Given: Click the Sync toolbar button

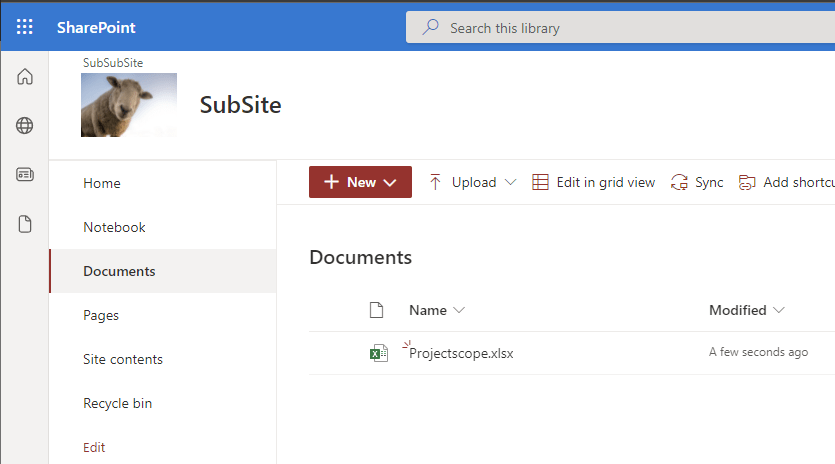Looking at the screenshot, I should 697,182.
